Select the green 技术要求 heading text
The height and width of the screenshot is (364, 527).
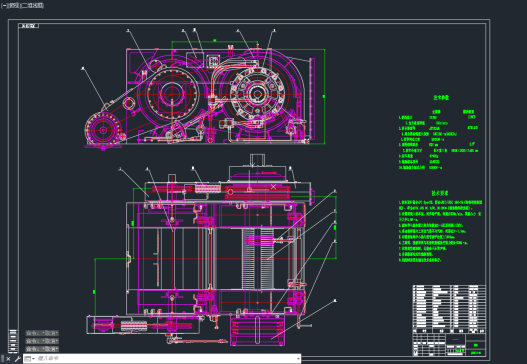pos(440,193)
